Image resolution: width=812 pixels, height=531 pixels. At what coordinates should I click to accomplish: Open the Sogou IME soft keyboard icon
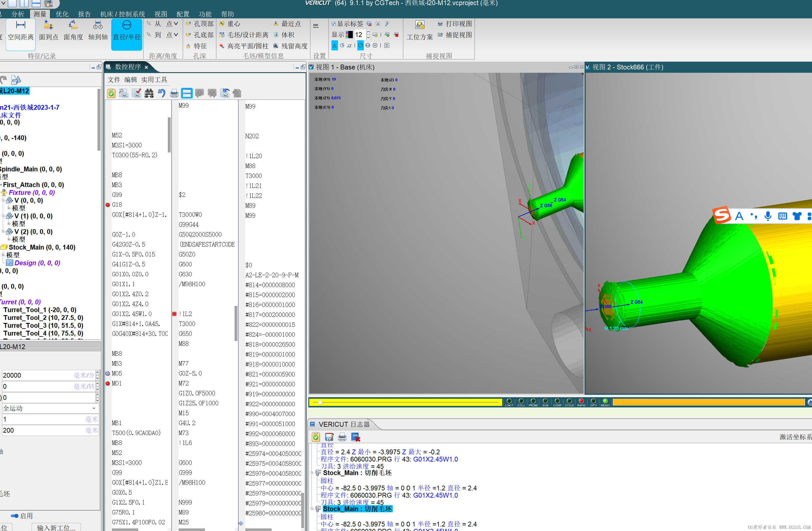pyautogui.click(x=783, y=216)
